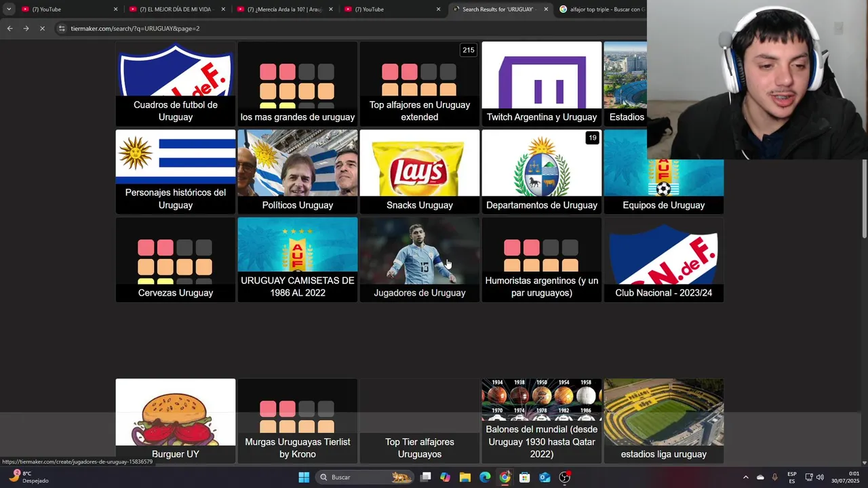This screenshot has width=868, height=488.
Task: Open Murgas Uruguayas Tierlist by Krono
Action: [x=298, y=421]
